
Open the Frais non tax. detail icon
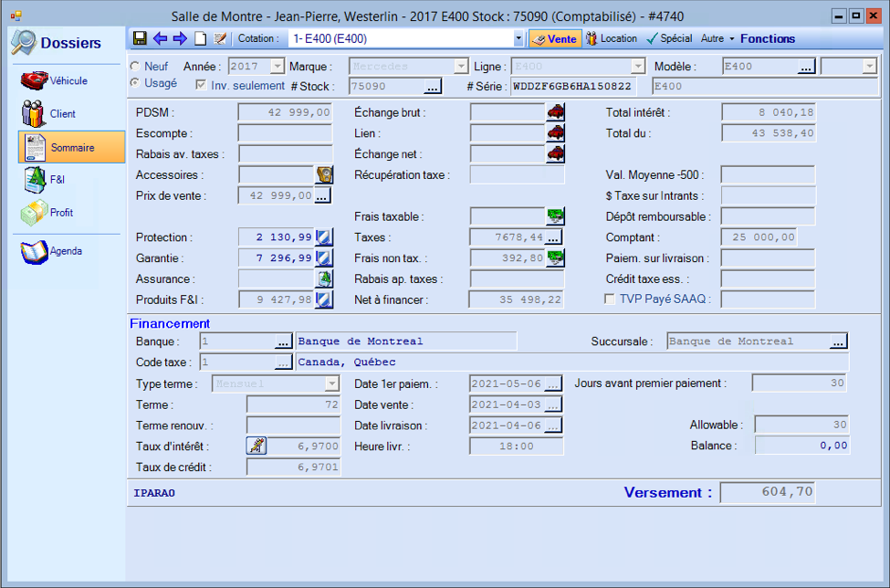pyautogui.click(x=556, y=258)
